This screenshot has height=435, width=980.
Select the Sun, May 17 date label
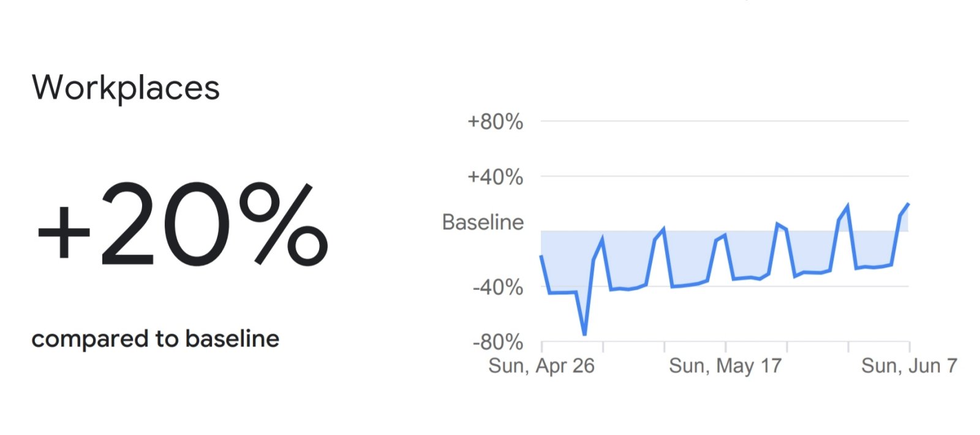(x=725, y=366)
